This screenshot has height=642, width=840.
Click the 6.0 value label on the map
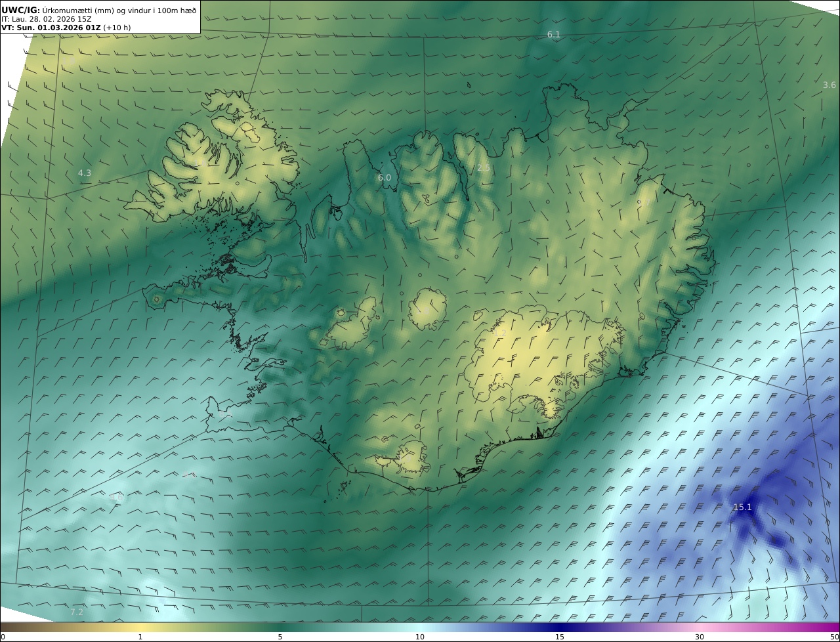[384, 177]
